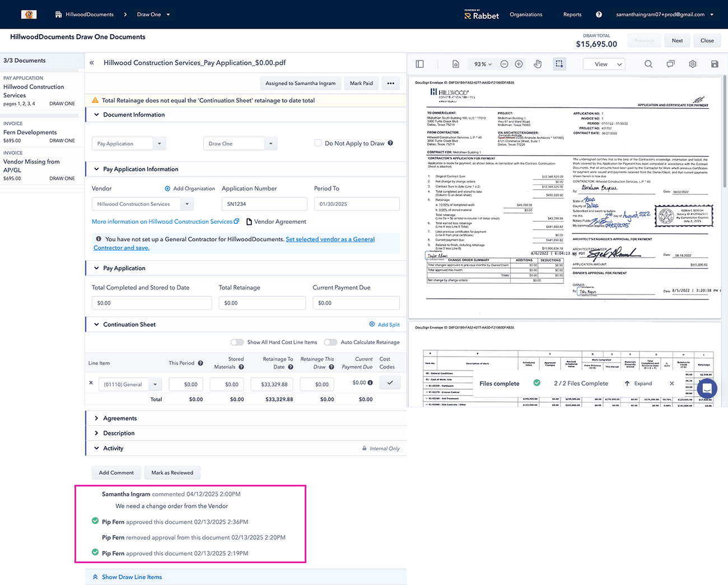Click the Mark Paid button
The image size is (728, 585).
[361, 83]
